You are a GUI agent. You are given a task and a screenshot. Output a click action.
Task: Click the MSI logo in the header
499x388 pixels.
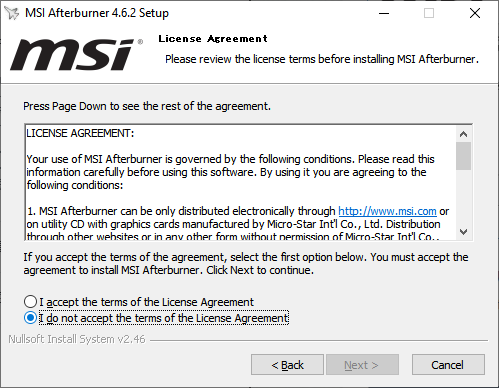76,54
